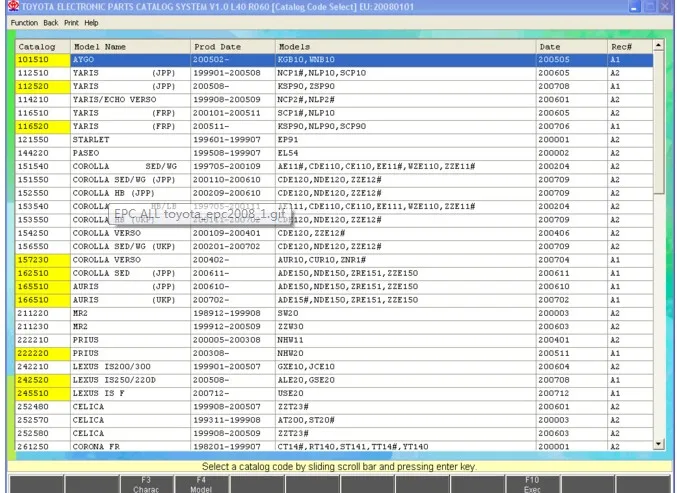This screenshot has width=677, height=493.
Task: Click the Rec# column header
Action: pyautogui.click(x=630, y=47)
